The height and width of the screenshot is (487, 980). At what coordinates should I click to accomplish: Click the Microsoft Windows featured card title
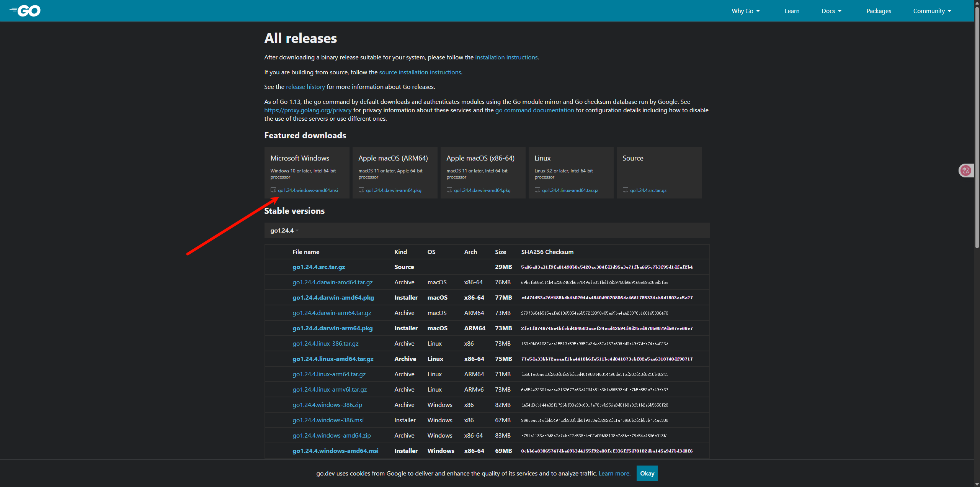(299, 158)
